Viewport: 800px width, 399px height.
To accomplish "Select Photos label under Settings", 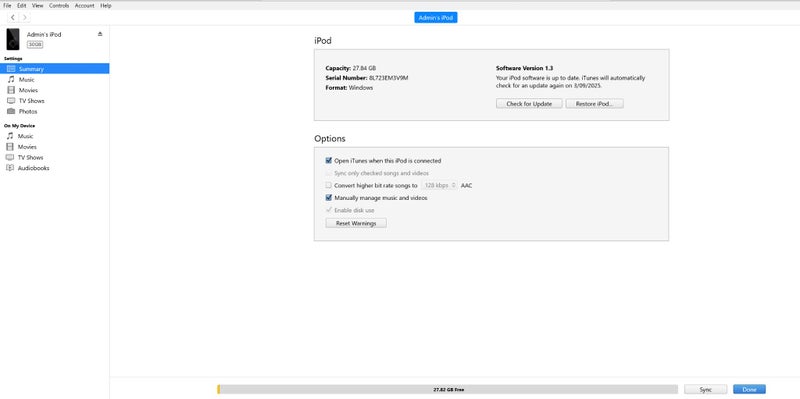I will [28, 111].
